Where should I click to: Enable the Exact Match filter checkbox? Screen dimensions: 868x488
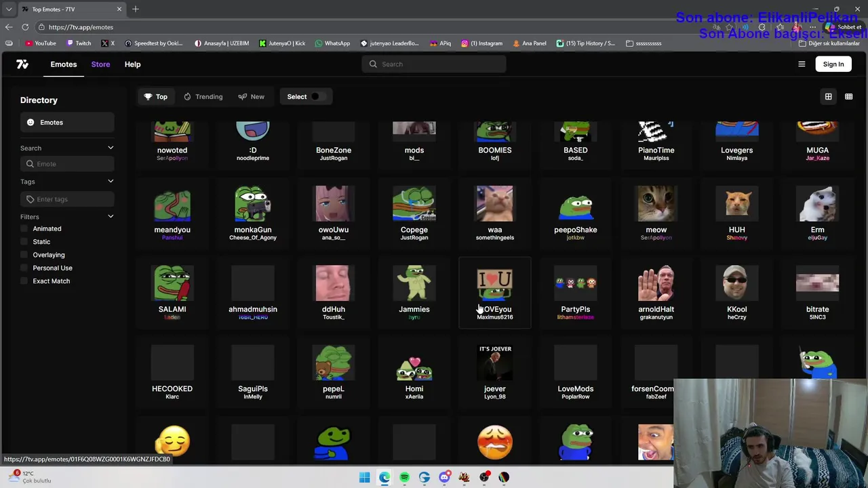pyautogui.click(x=24, y=281)
